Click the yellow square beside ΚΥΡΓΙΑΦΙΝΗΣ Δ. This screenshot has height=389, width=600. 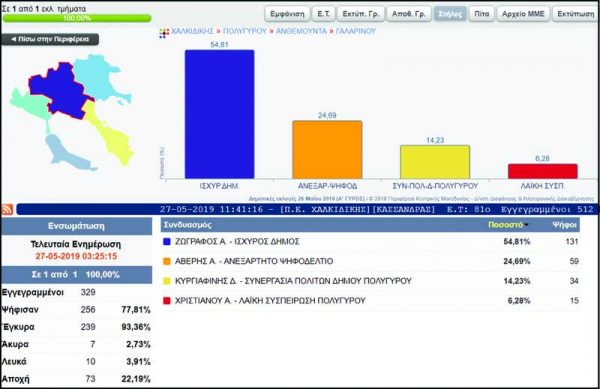click(166, 281)
